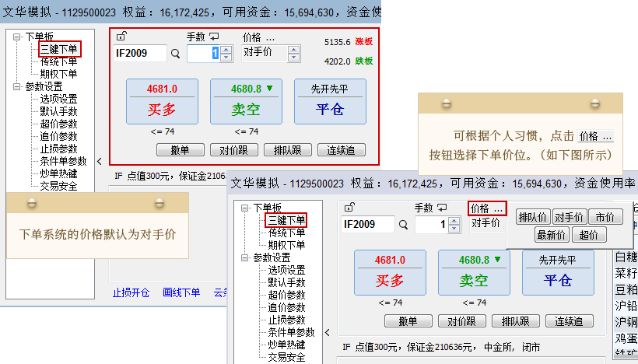Click 对价跟 button in front window

[462, 321]
